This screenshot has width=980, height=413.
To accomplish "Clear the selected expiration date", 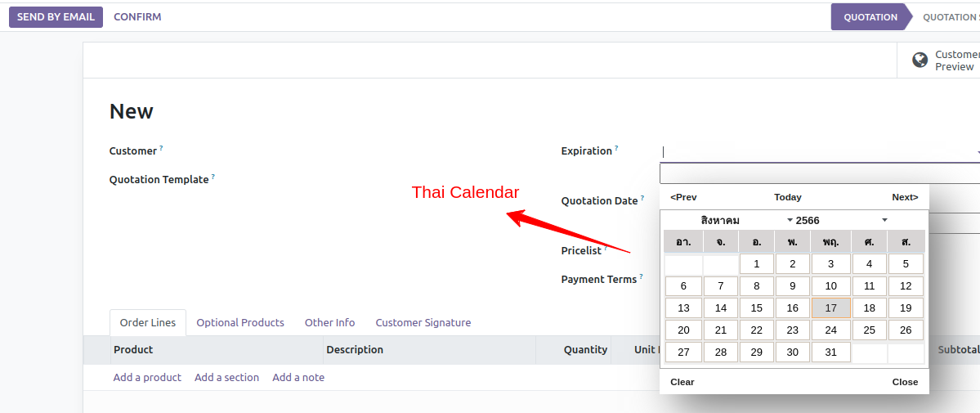I will [682, 382].
